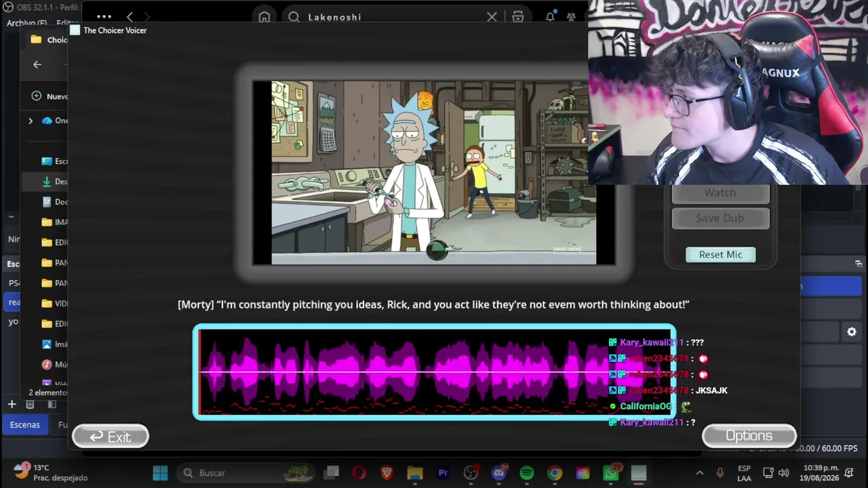This screenshot has height=488, width=868.
Task: Click the Rick and Morty video preview
Action: coord(434,173)
